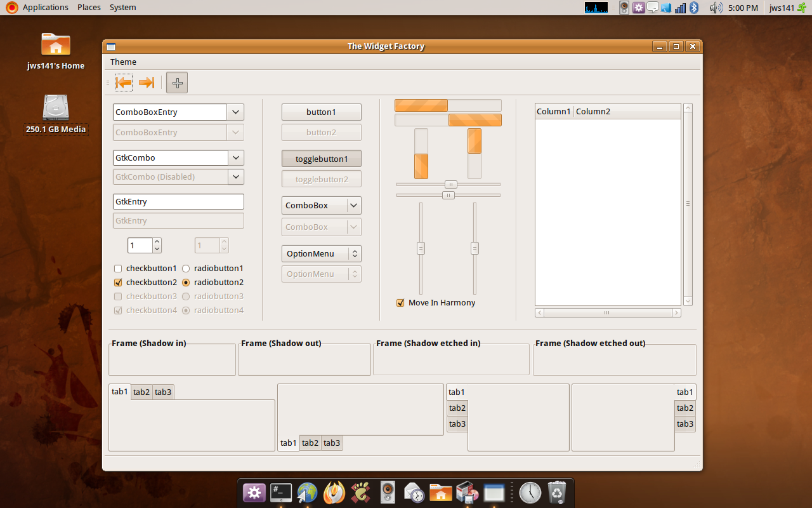Open the jws141's Home desktop folder
The image size is (812, 508).
pyautogui.click(x=56, y=46)
